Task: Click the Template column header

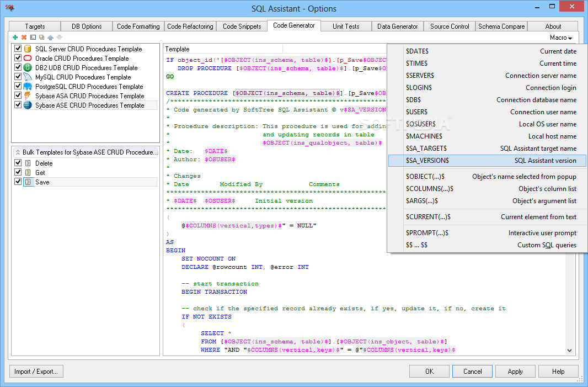Action: click(223, 49)
